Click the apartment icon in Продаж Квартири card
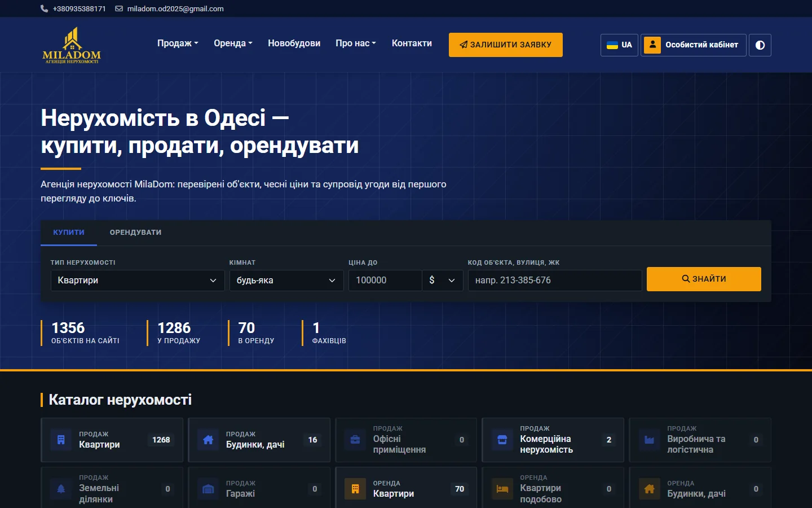This screenshot has width=812, height=508. (61, 440)
